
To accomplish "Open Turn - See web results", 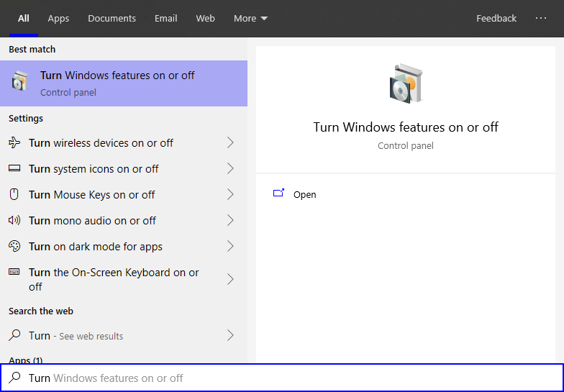I will 124,335.
